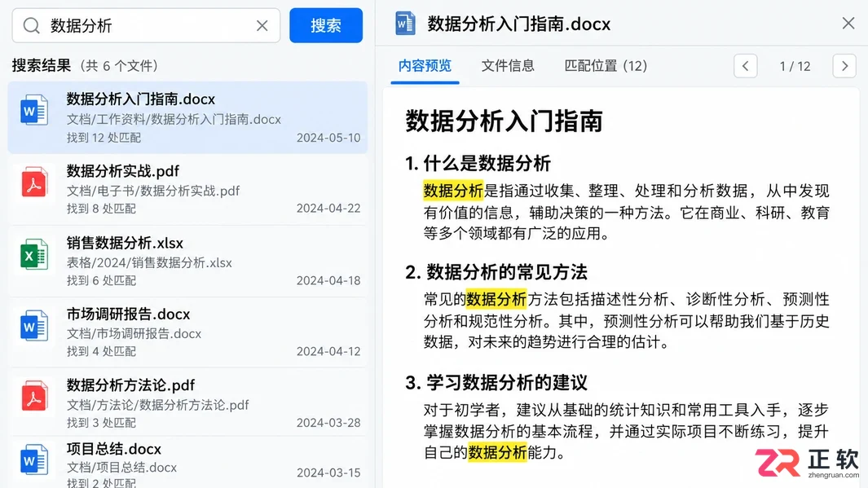868x488 pixels.
Task: Click PDF icon of 数据分析方法论.pdf result
Action: [34, 396]
